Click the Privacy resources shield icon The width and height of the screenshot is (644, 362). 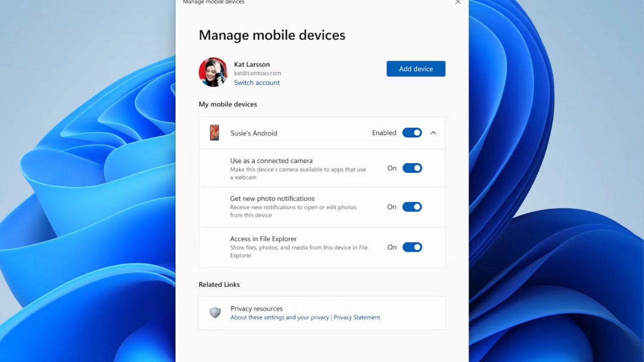point(215,312)
